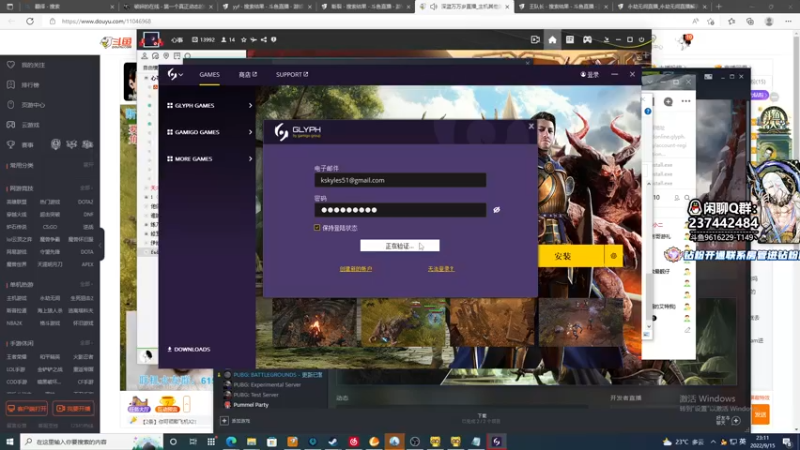Click the 登录 login button in Glyph header

click(x=590, y=74)
